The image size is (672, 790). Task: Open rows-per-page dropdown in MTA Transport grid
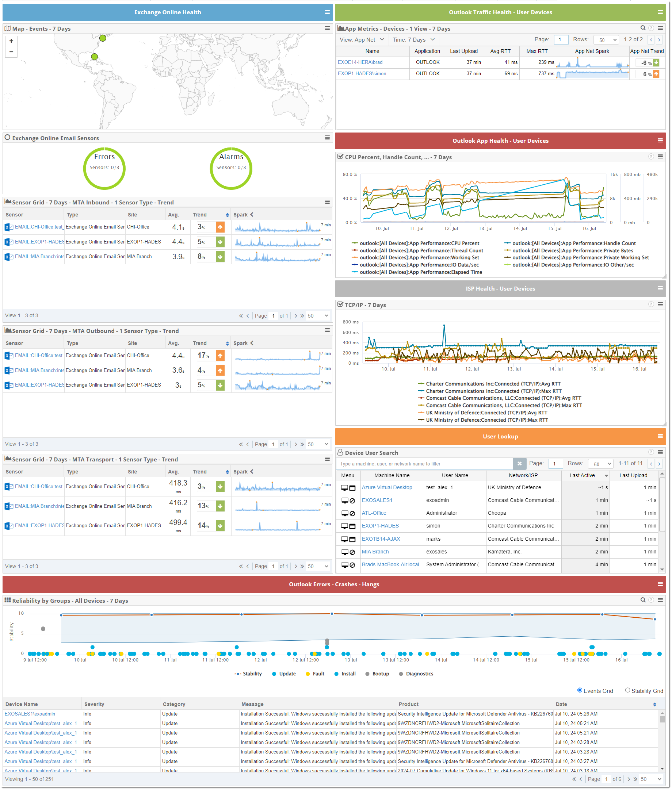[317, 566]
